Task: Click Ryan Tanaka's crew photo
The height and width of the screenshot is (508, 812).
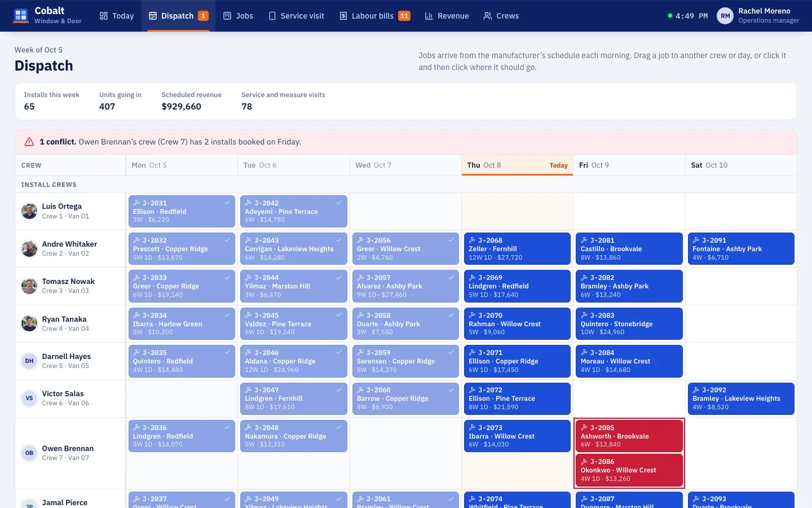Action: 29,323
